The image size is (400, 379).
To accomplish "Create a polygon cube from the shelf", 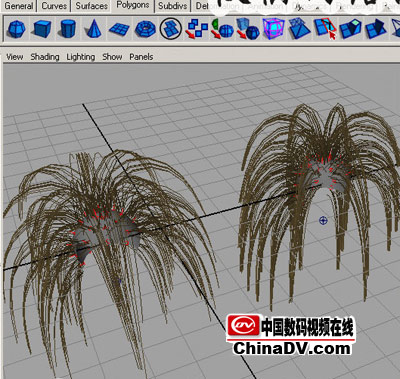I will [x=42, y=29].
